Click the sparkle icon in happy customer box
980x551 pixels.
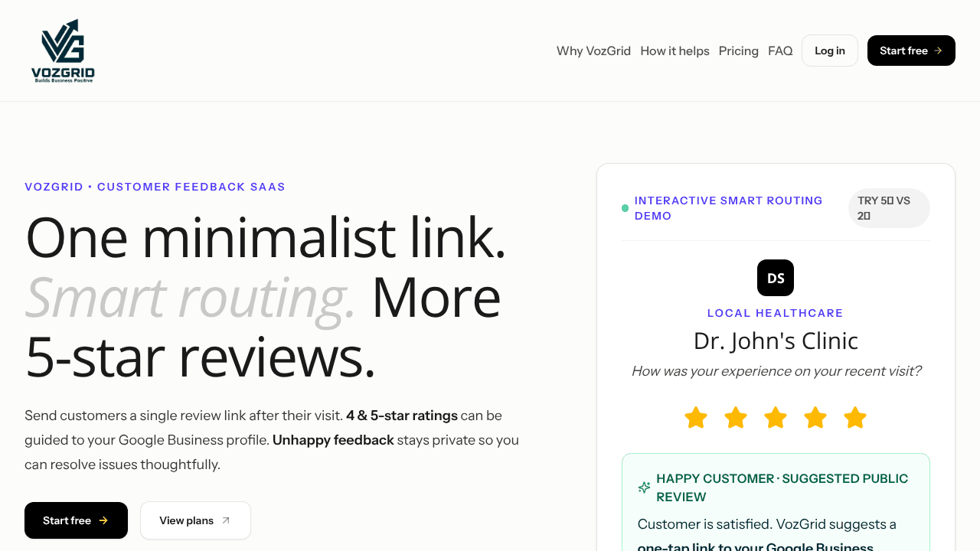644,487
